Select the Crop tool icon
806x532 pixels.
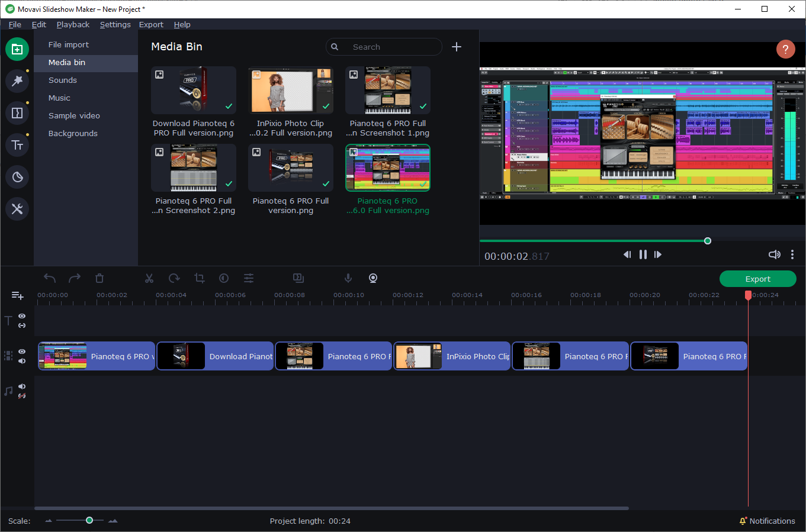coord(199,278)
